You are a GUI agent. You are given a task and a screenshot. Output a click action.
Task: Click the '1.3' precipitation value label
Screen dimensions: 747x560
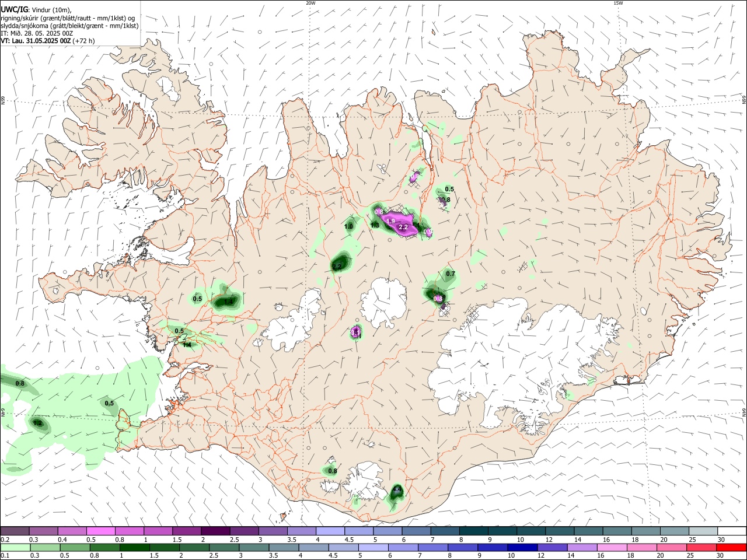(x=375, y=225)
